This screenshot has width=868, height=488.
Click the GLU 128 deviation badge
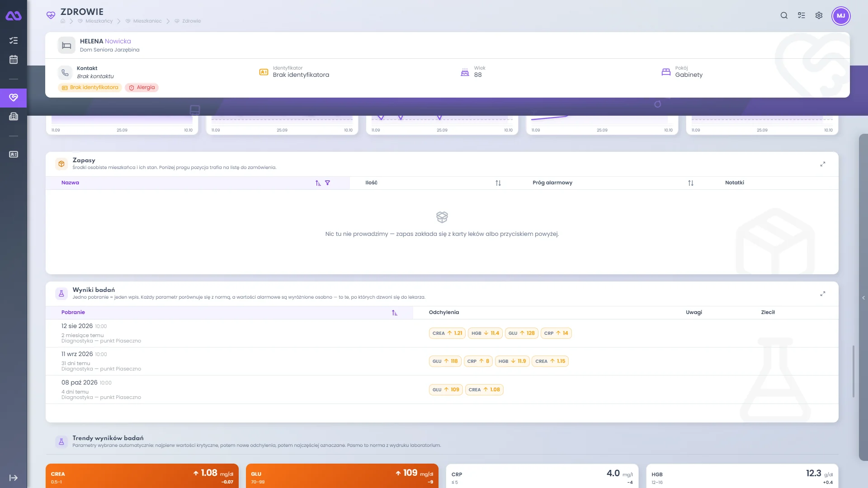(x=521, y=333)
